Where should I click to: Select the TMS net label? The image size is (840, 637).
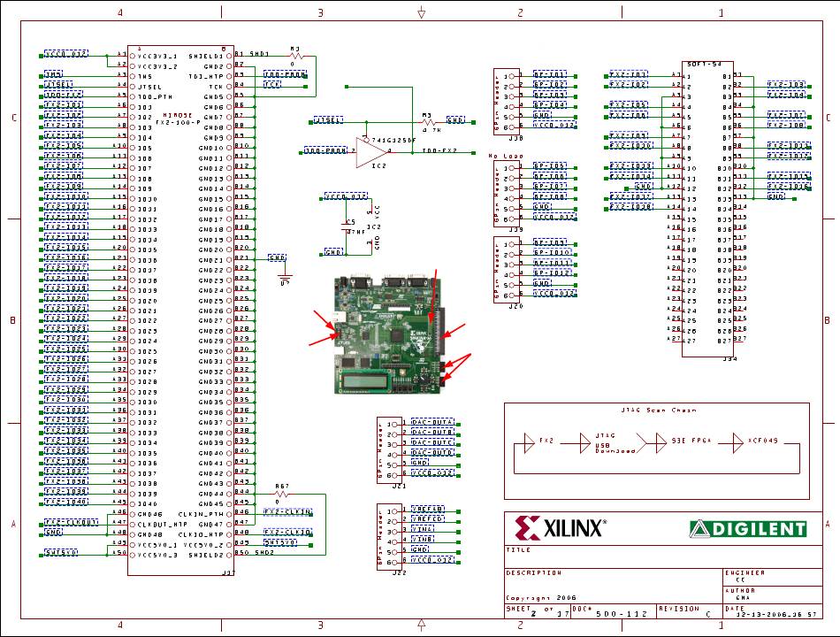click(54, 74)
